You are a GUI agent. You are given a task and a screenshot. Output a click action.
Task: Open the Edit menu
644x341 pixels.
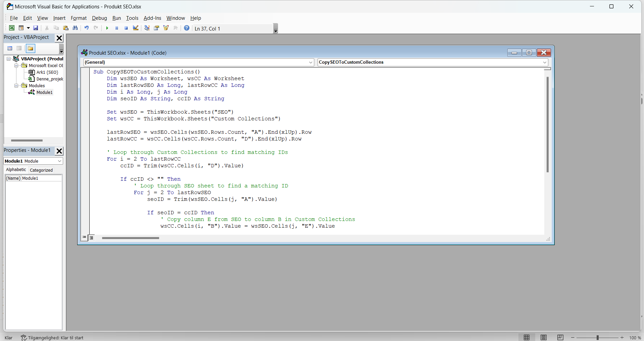[28, 18]
